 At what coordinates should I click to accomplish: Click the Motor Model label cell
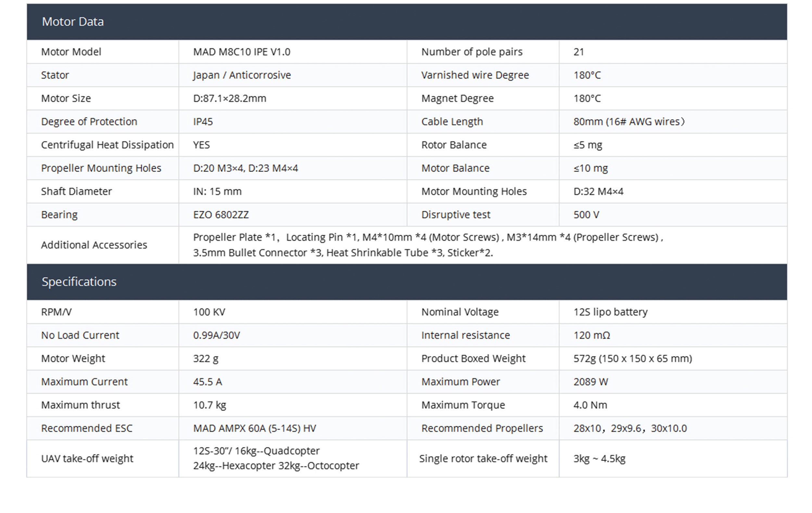(x=71, y=52)
